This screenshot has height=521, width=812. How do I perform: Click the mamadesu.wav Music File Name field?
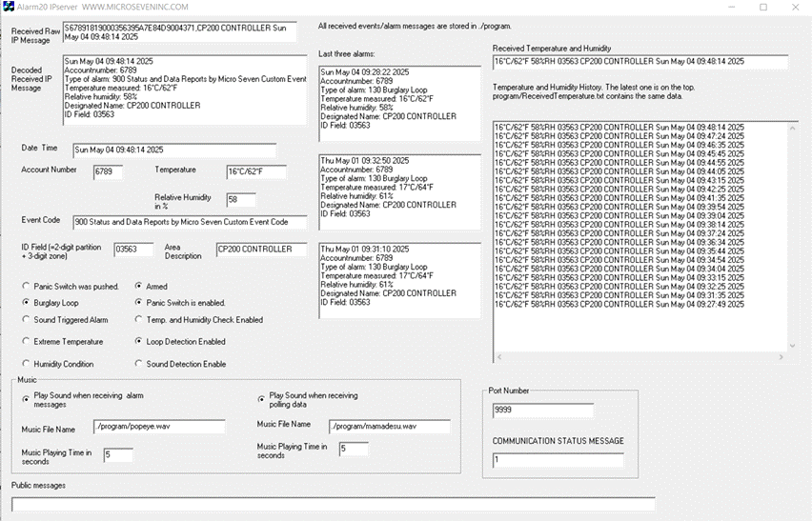[390, 427]
